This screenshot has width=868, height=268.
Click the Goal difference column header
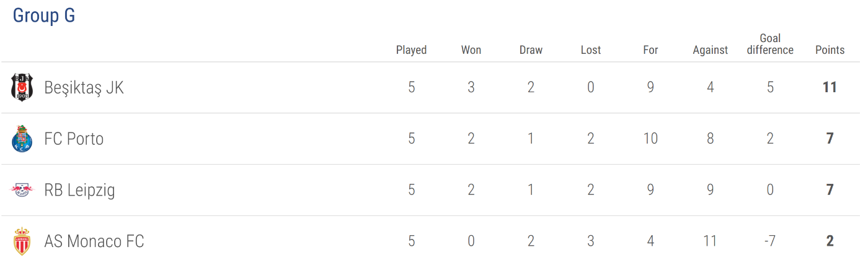tap(770, 44)
